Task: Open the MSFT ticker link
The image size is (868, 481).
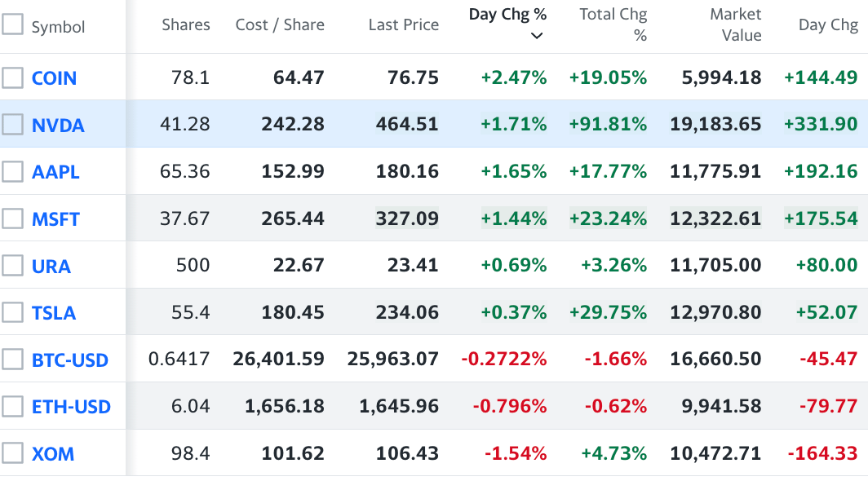Action: coord(55,219)
